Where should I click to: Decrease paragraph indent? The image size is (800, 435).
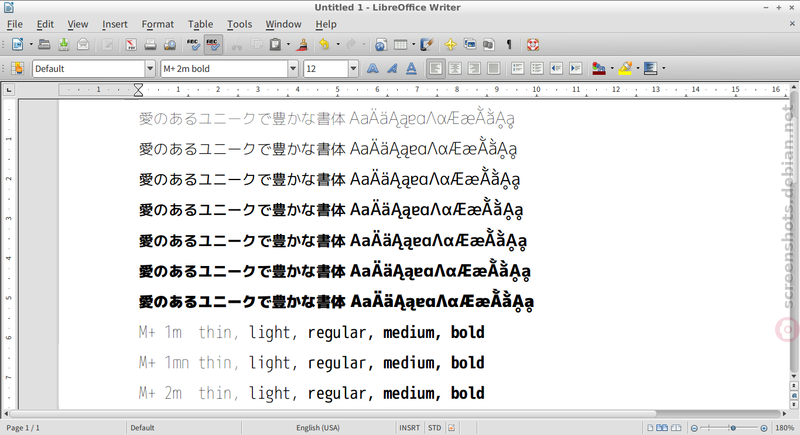556,68
